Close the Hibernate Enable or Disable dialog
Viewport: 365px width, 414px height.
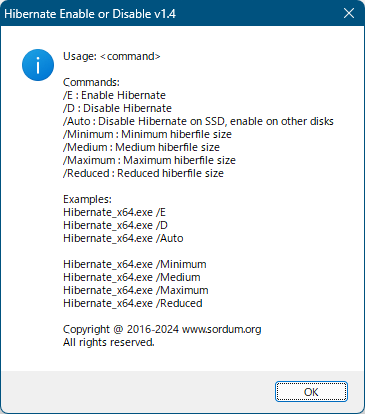tap(349, 13)
